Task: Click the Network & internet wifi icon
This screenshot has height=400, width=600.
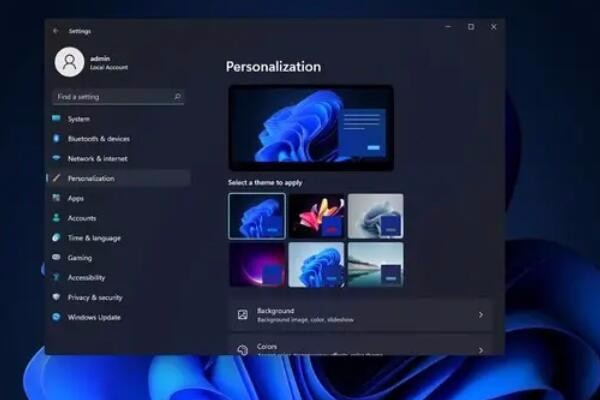Action: click(x=56, y=158)
